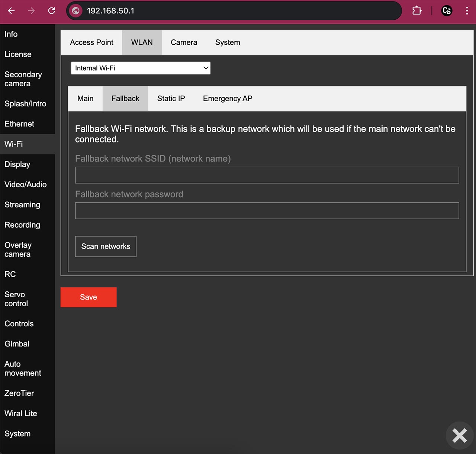Screen dimensions: 476x454
Task: Open the Camera tab
Action: (184, 42)
